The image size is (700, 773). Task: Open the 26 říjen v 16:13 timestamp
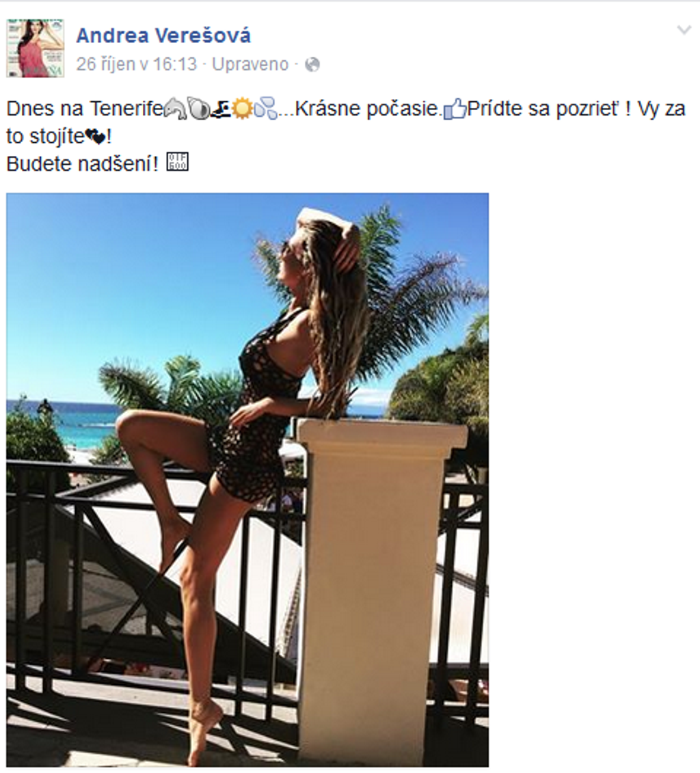137,64
